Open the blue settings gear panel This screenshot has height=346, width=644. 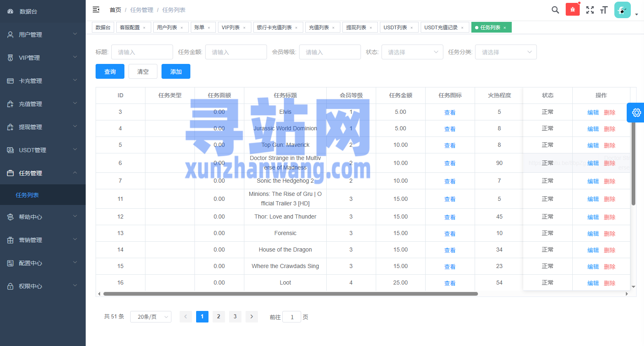pos(636,113)
